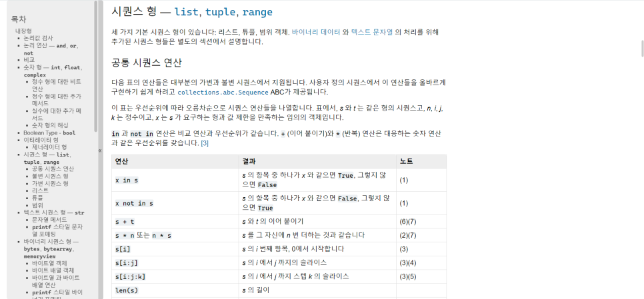644x299 pixels.
Task: Click the list link in the heading
Action: point(186,12)
